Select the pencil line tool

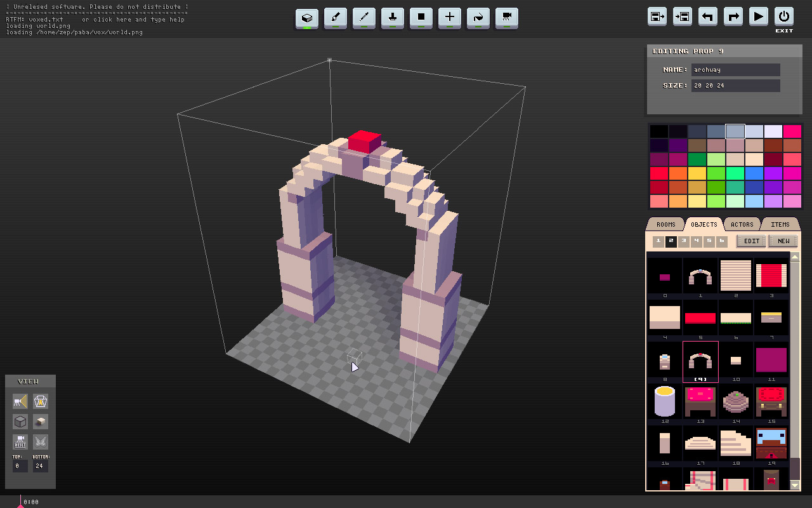(x=364, y=17)
